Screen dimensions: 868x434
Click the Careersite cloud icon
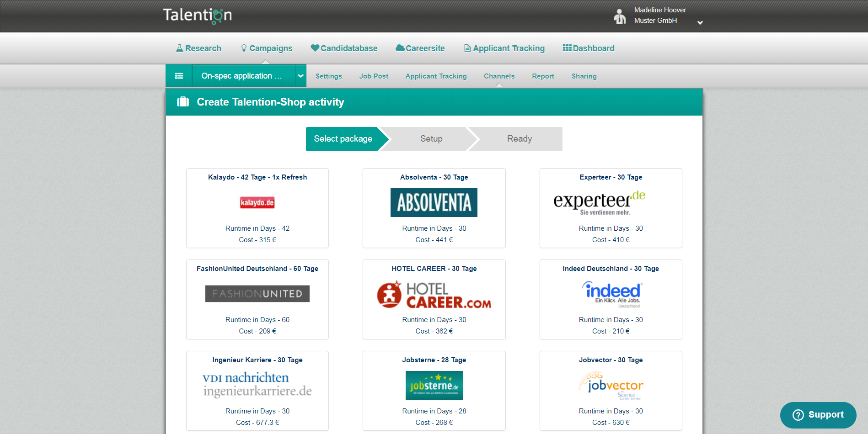pos(400,48)
